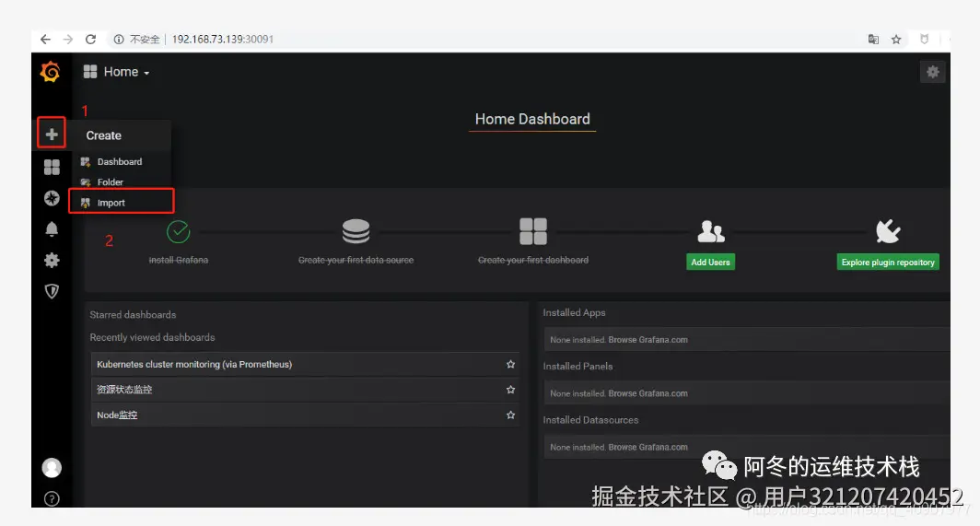Click the browser extension shield icon
The height and width of the screenshot is (526, 980).
click(x=925, y=40)
